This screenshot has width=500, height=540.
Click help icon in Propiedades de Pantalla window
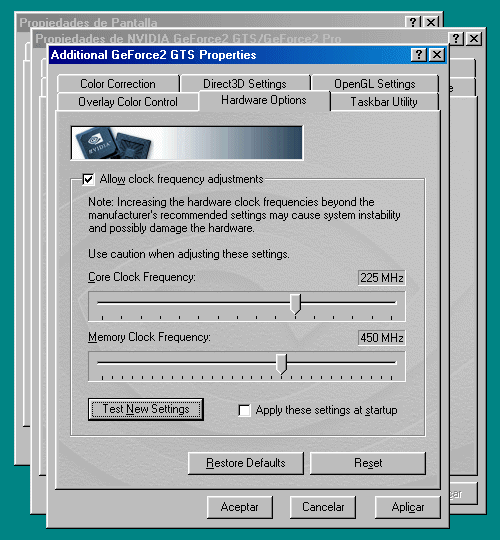(x=413, y=22)
